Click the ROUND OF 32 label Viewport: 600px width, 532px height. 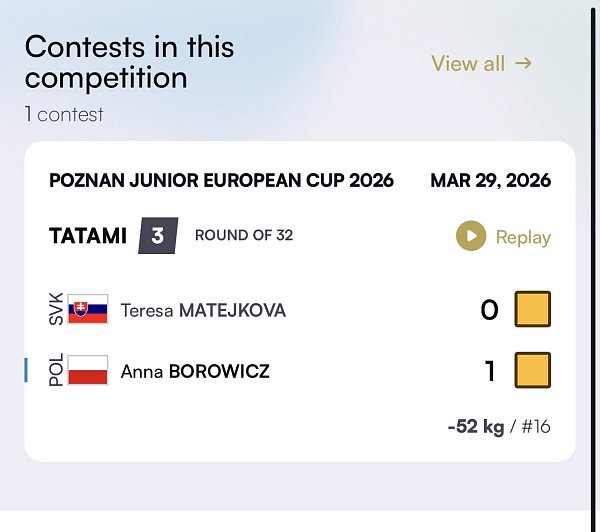243,236
